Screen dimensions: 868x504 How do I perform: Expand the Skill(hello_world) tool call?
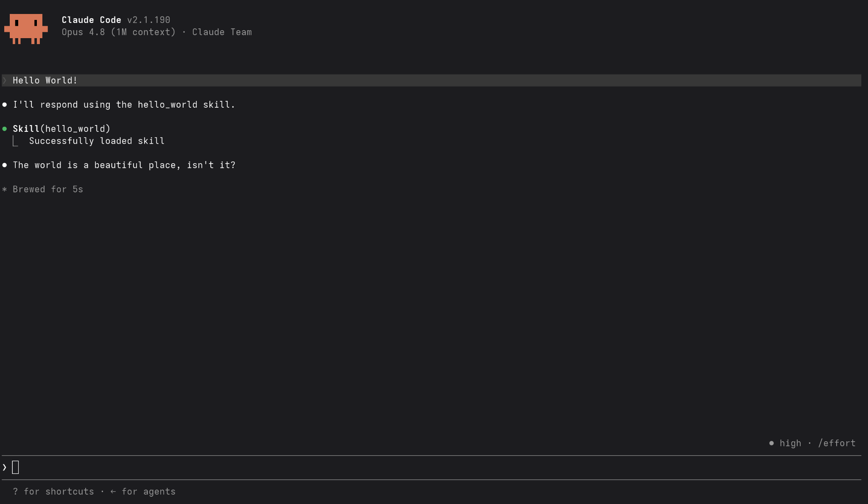61,129
